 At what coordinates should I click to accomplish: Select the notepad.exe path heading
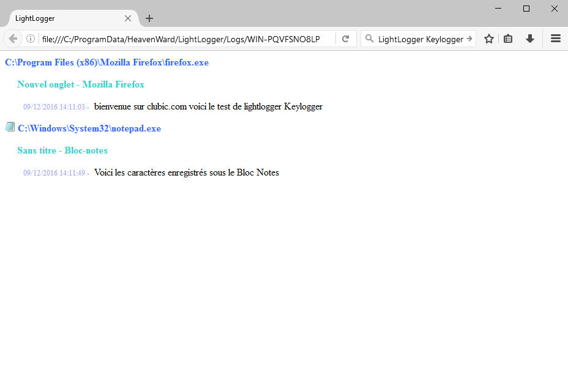89,128
